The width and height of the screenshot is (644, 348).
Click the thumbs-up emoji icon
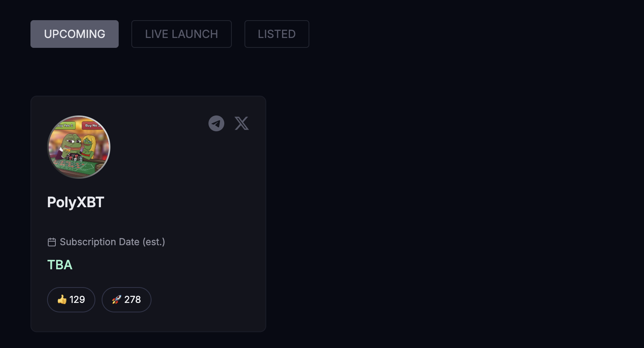[x=62, y=299]
